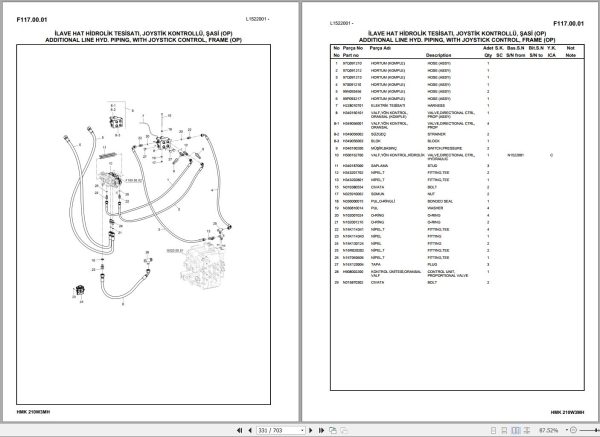This screenshot has width=600, height=437.
Task: Open the page number dropdown
Action: (x=302, y=430)
